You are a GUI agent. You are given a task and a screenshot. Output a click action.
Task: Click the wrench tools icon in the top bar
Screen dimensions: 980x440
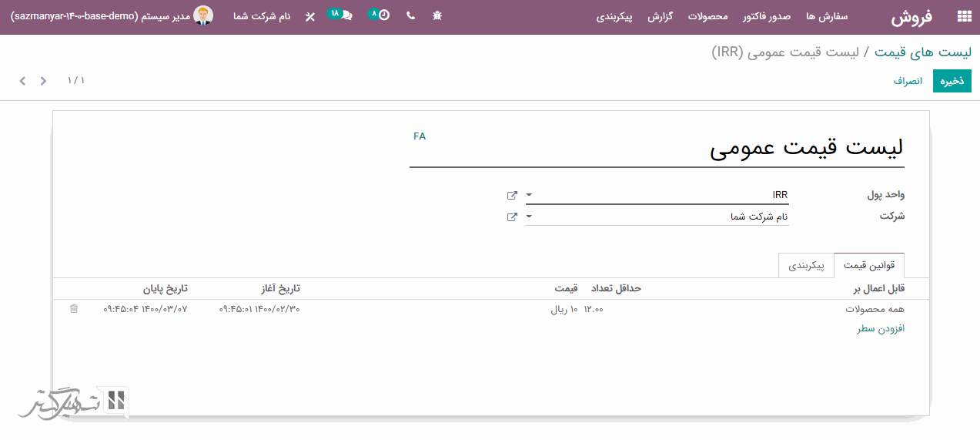[x=309, y=16]
